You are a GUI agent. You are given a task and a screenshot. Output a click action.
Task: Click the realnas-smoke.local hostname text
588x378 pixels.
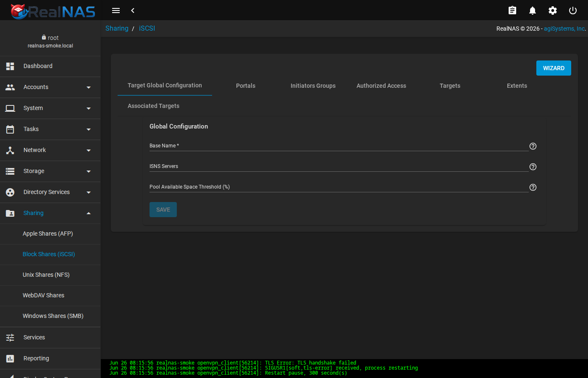pos(50,46)
